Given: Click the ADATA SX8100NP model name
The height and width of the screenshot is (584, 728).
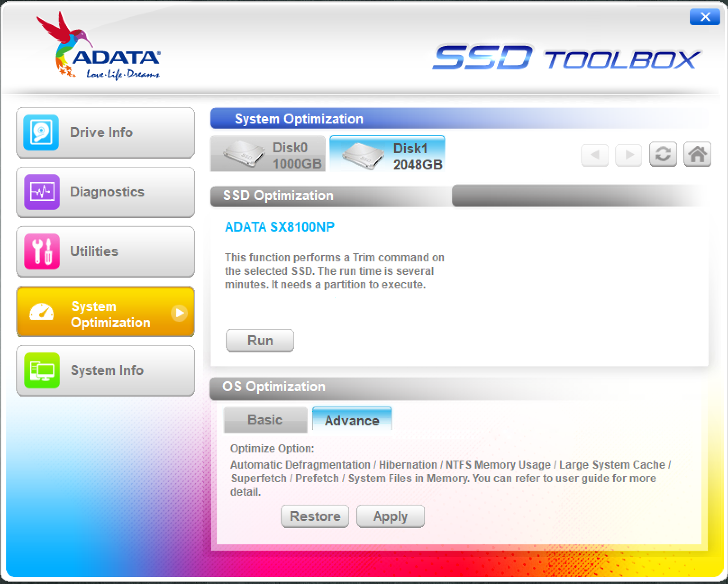Looking at the screenshot, I should [280, 227].
